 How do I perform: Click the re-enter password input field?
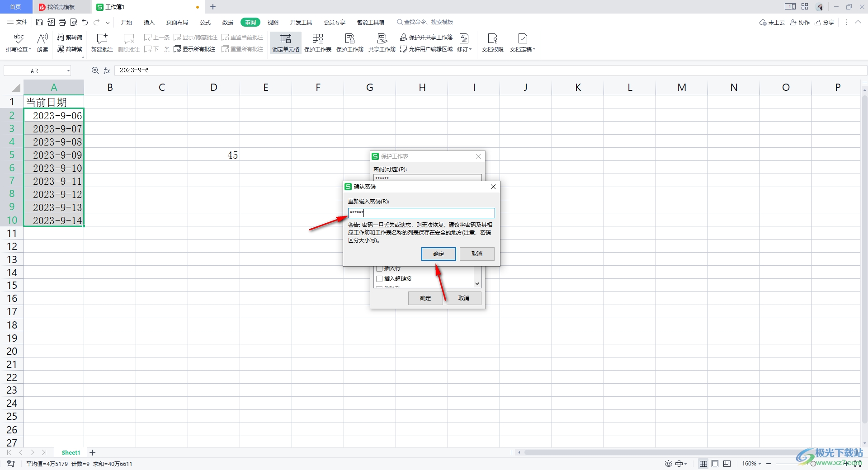point(421,213)
